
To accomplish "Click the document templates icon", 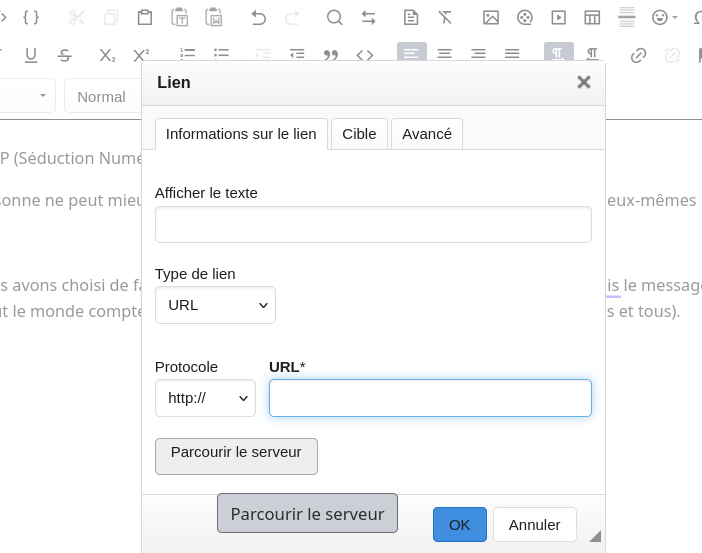I will click(x=411, y=18).
